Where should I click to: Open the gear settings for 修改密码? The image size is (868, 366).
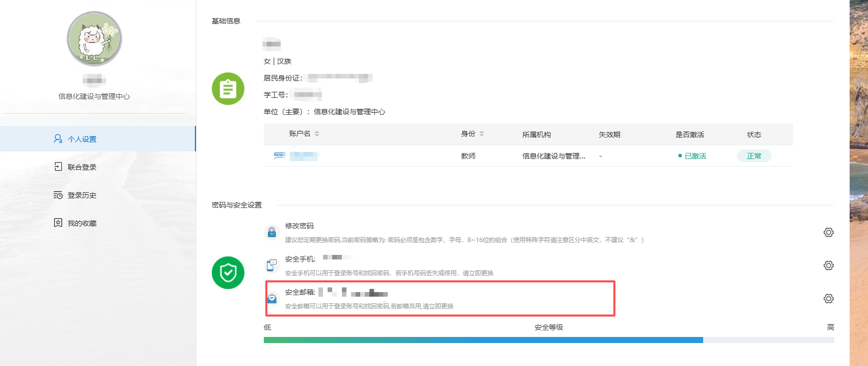(x=829, y=232)
